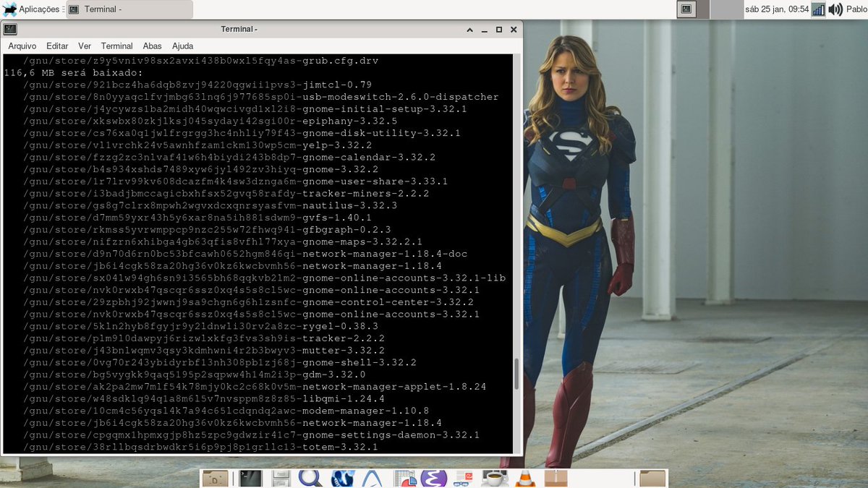
Task: Click the totem-3.32.1 line
Action: [200, 447]
